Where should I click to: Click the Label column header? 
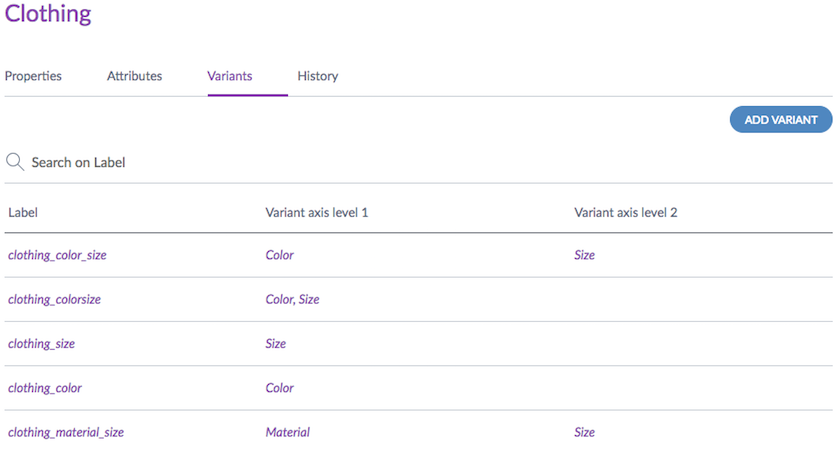click(x=22, y=213)
